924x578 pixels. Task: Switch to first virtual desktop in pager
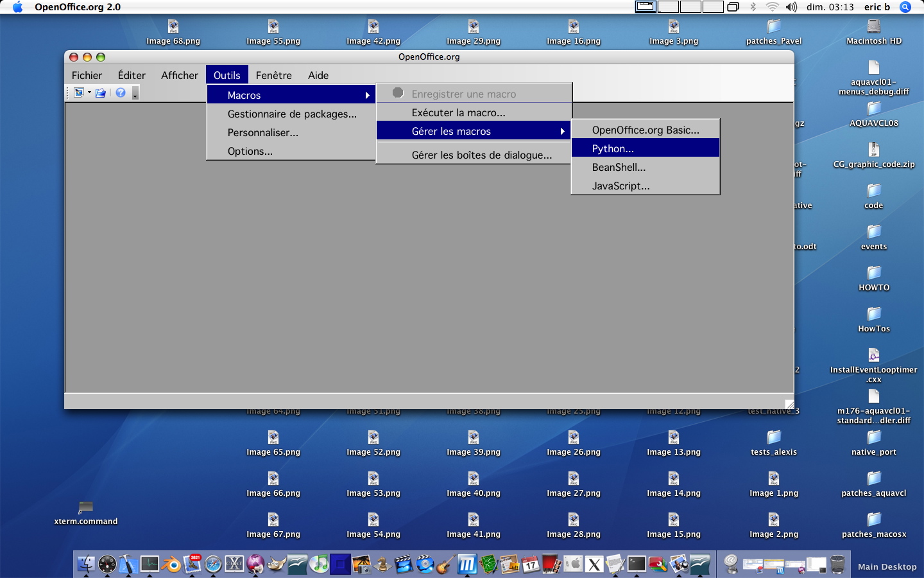pyautogui.click(x=646, y=7)
